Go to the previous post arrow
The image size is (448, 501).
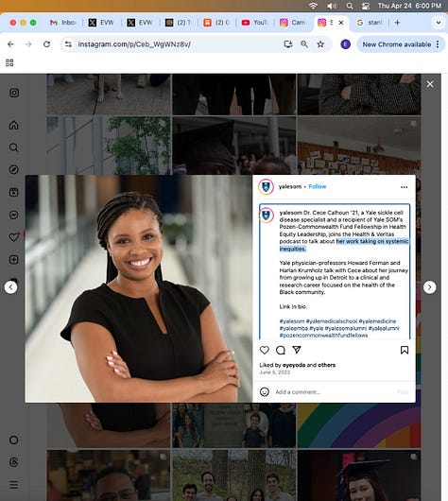(x=10, y=287)
